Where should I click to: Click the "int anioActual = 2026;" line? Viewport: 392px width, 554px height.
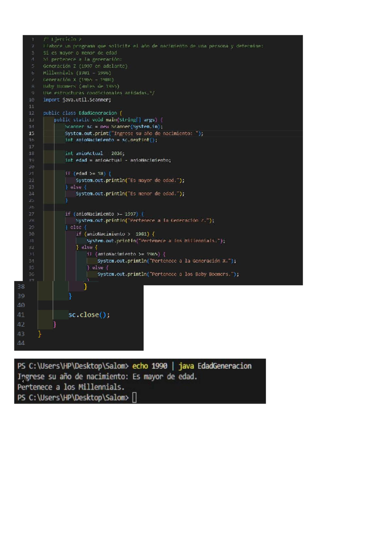tap(95, 153)
